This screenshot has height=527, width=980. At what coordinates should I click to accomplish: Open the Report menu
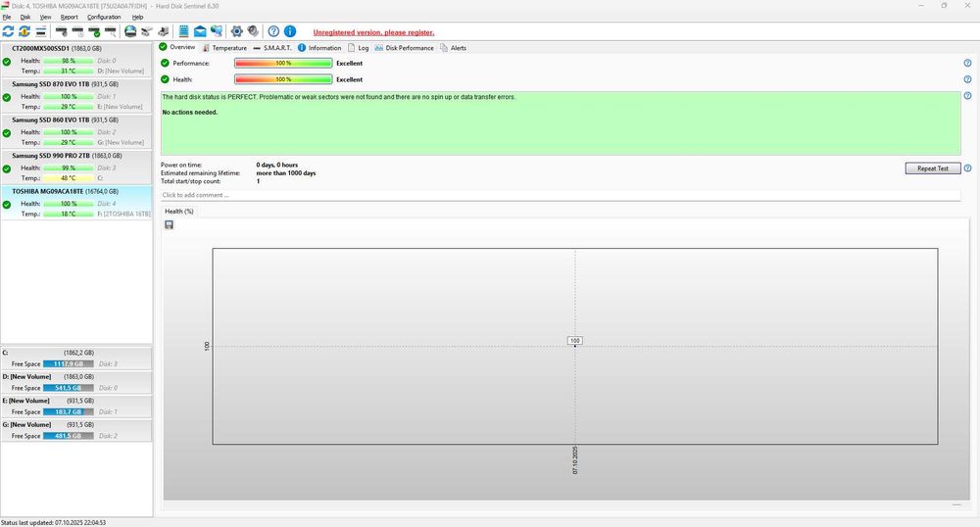[70, 17]
